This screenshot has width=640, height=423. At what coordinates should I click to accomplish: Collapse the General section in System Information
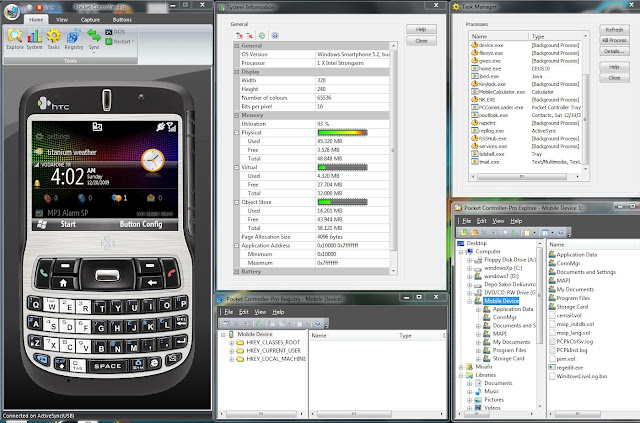[236, 46]
